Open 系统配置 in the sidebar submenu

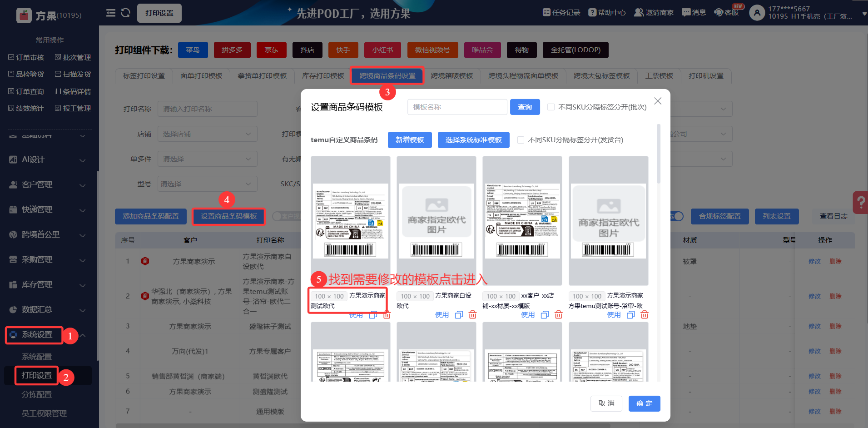37,357
